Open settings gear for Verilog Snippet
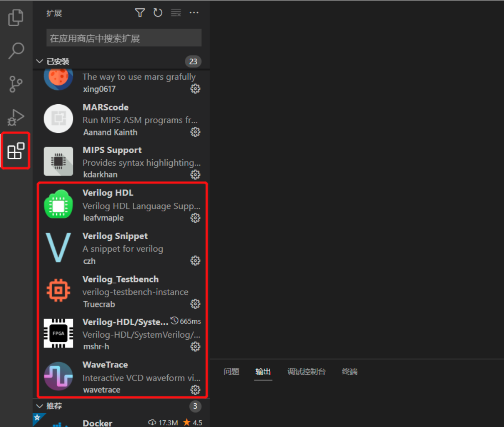 coord(195,260)
